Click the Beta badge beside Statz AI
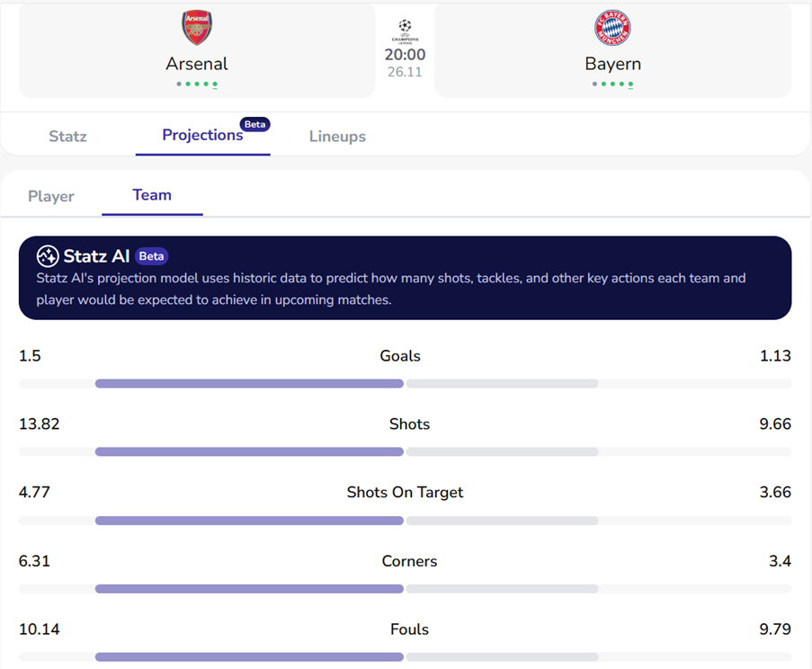Viewport: 812px width, 669px height. pos(151,256)
